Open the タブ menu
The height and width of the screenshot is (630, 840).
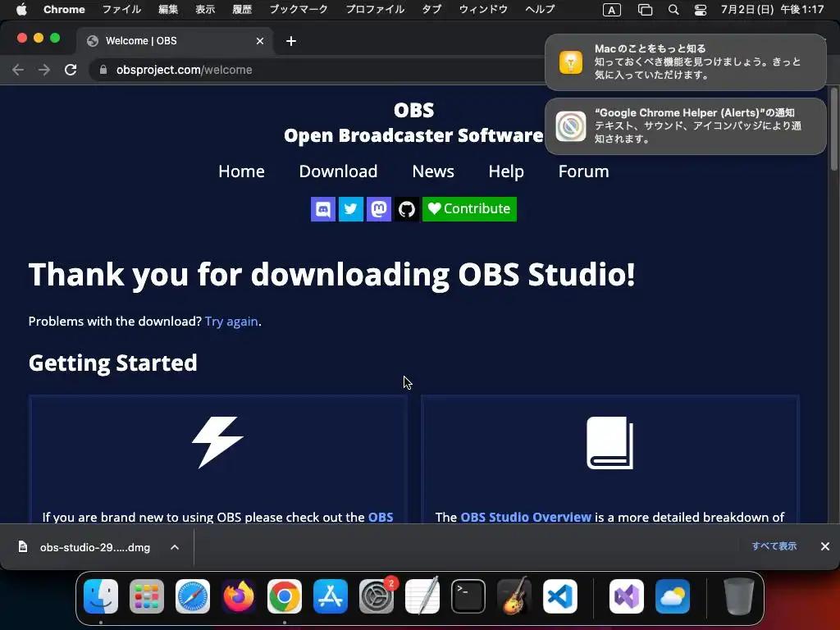(431, 9)
